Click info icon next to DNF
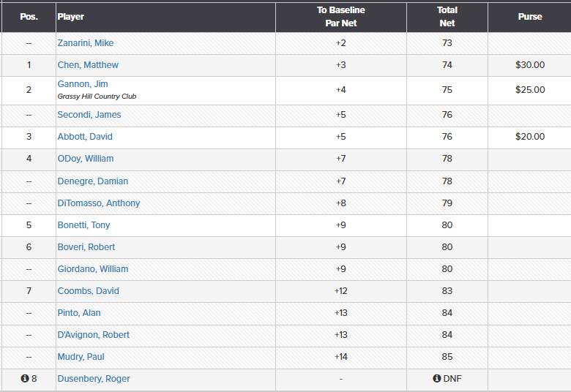Image resolution: width=571 pixels, height=392 pixels. 436,379
